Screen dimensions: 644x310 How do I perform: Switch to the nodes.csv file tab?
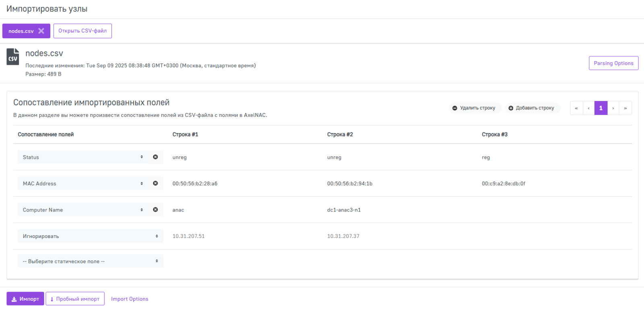[21, 31]
